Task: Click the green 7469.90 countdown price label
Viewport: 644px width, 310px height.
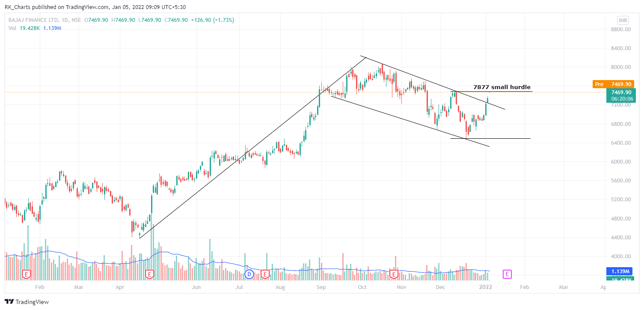Action: [x=620, y=95]
